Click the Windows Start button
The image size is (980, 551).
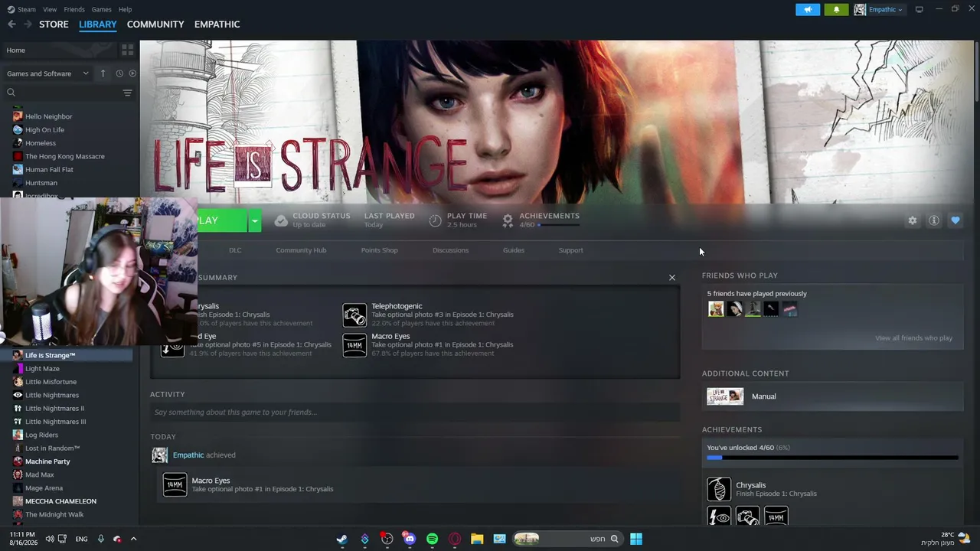[x=636, y=539]
